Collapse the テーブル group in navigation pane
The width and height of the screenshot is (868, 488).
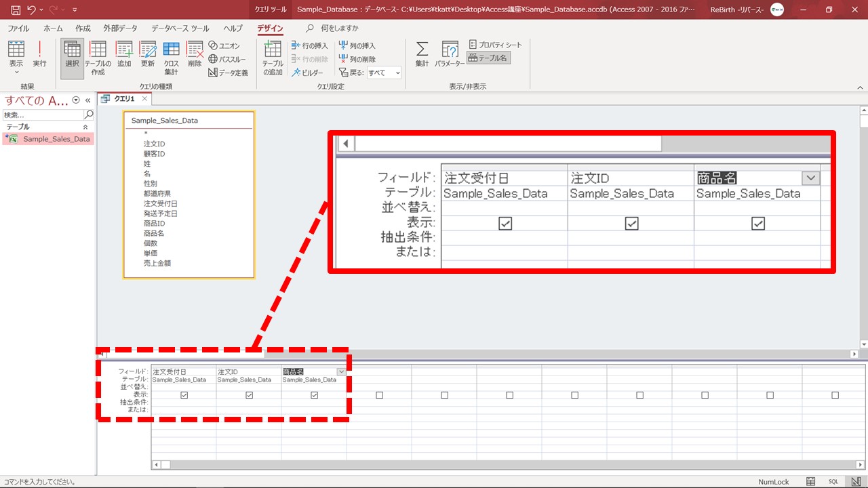85,127
